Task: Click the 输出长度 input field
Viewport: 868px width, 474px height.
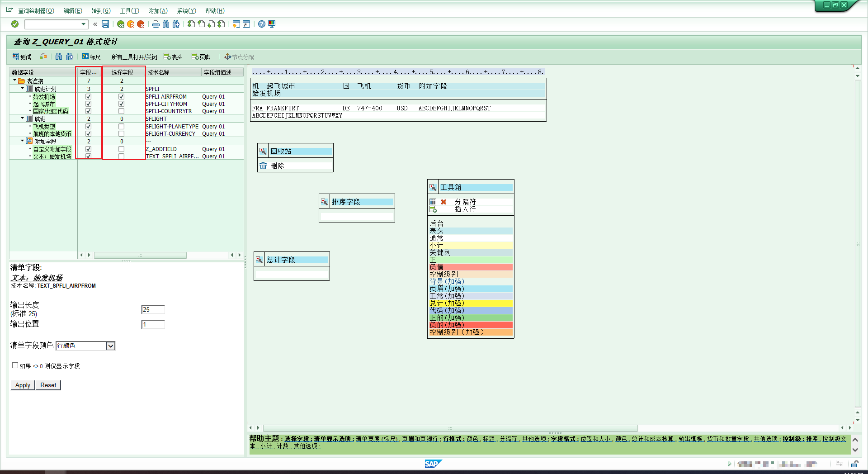Action: pos(153,310)
